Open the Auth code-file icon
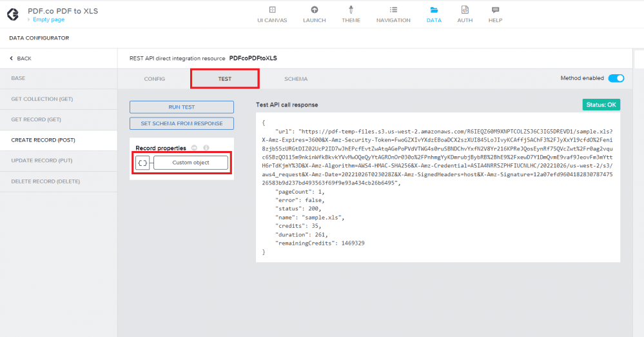 464,10
